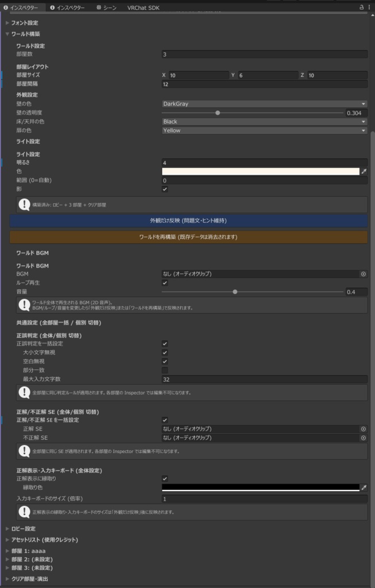This screenshot has height=588, width=375.
Task: Click the 部屋サイズ label
Action: click(28, 75)
